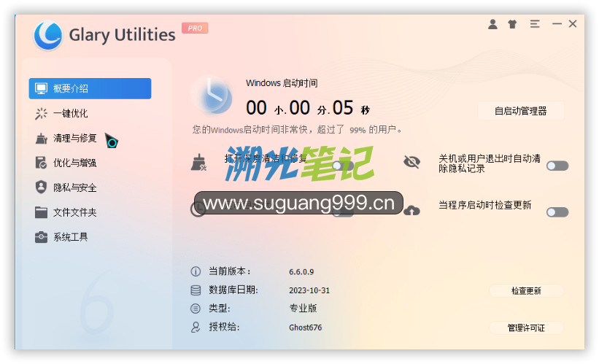Click the boot time 00 小 00 分 05 秒 value
This screenshot has width=599, height=364.
308,108
